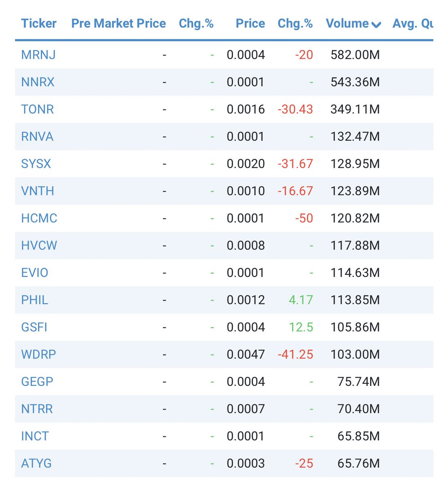The height and width of the screenshot is (491, 448).
Task: Click the 0.0047 price of WDRP
Action: (246, 354)
